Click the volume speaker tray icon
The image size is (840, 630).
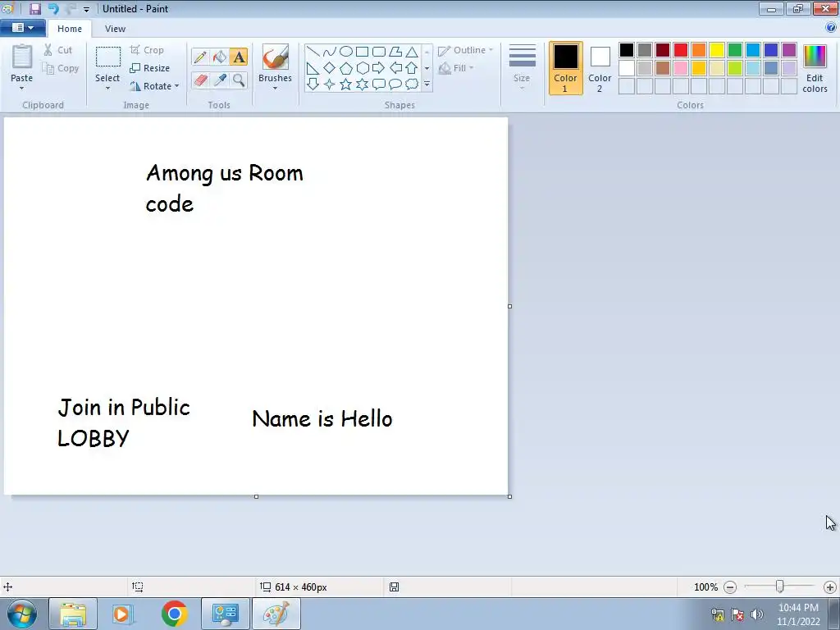click(x=757, y=614)
